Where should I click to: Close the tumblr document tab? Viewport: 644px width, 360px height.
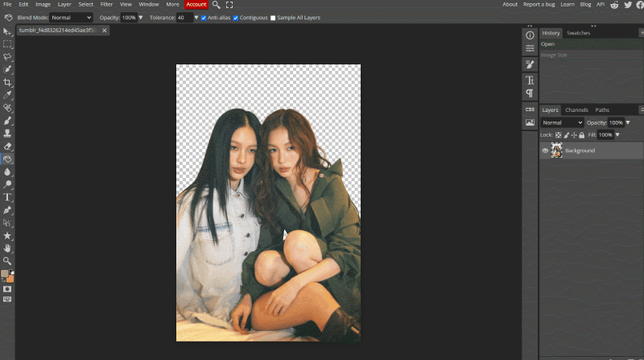pos(105,31)
